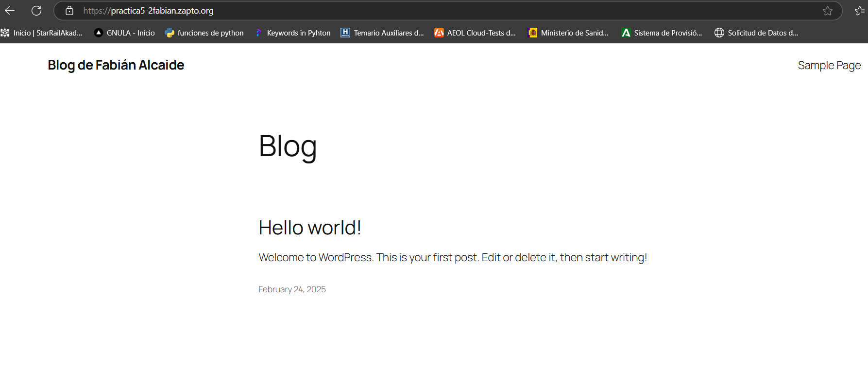Click the Ministerio de Sanidad bookmark icon
Screen dimensions: 868x373
(533, 33)
